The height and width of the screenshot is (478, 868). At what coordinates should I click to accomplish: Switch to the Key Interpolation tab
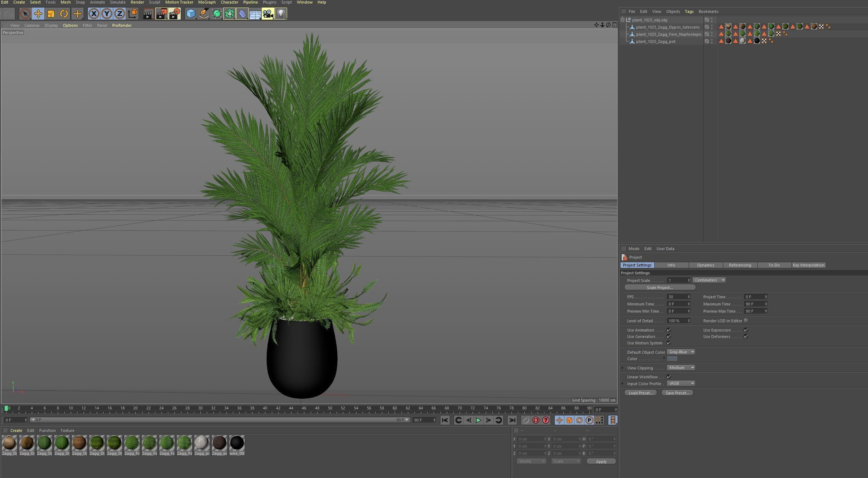tap(808, 265)
